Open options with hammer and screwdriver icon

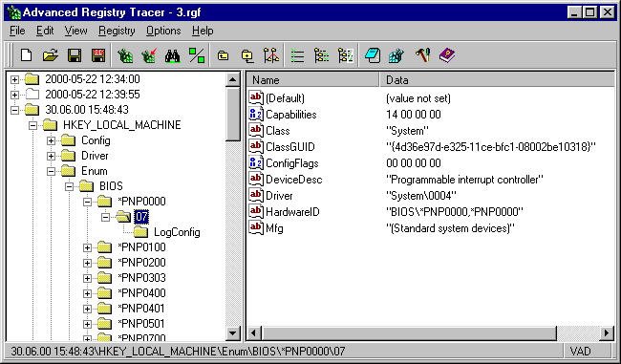point(422,55)
